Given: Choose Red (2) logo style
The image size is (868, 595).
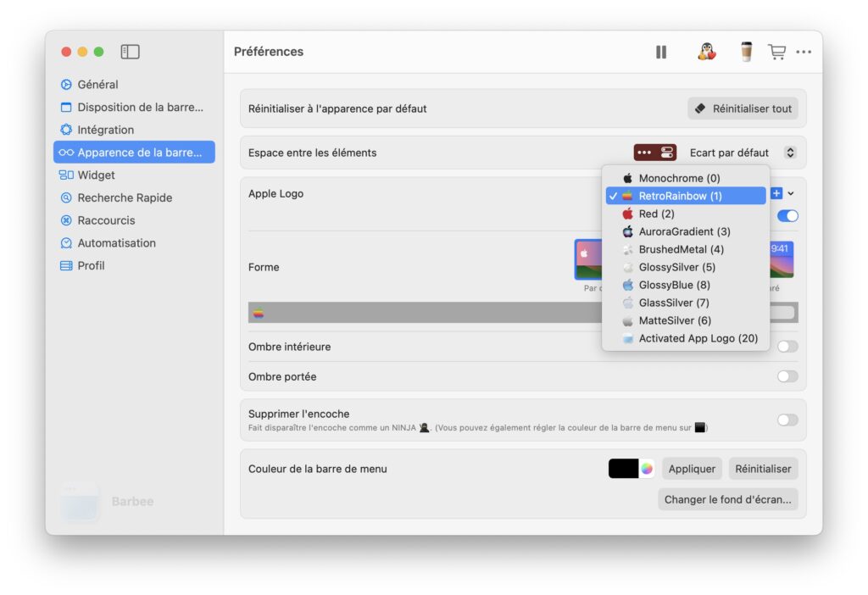Looking at the screenshot, I should tap(685, 214).
